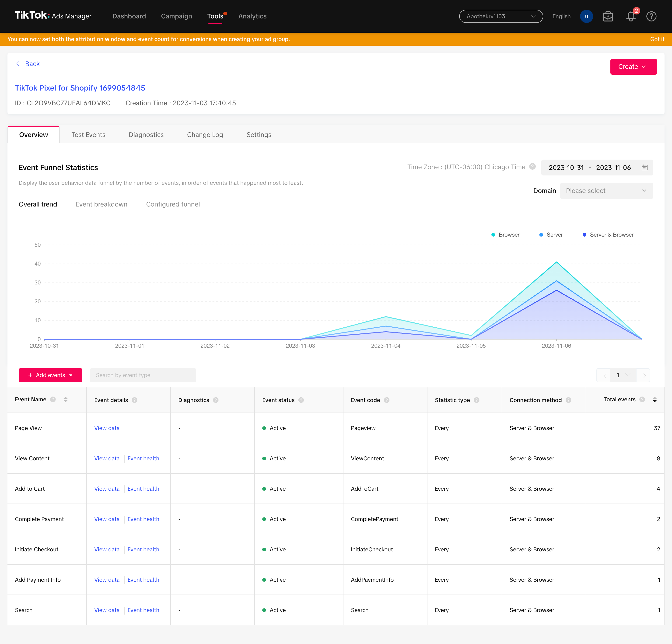Open the Campaign menu

[x=177, y=16]
